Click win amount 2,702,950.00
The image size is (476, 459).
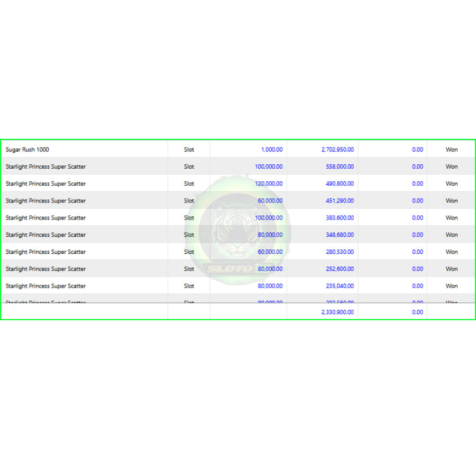coord(338,149)
